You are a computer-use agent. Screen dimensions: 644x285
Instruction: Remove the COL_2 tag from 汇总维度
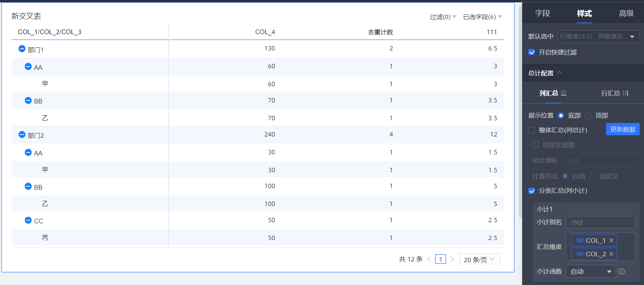(x=611, y=254)
